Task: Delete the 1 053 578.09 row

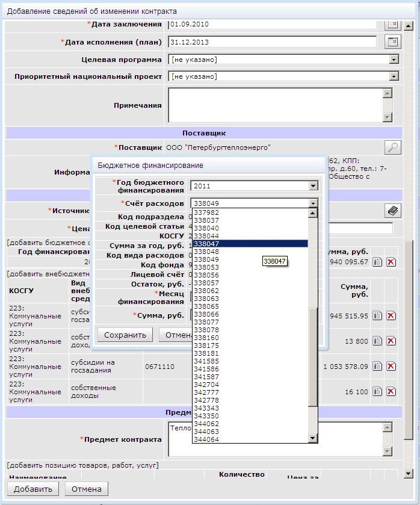Action: point(391,366)
